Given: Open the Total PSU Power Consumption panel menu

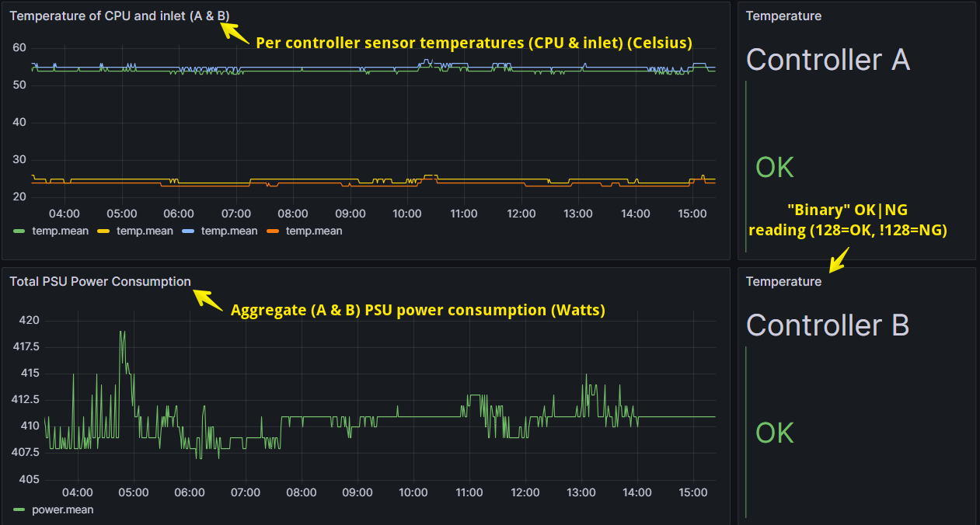Looking at the screenshot, I should [100, 281].
